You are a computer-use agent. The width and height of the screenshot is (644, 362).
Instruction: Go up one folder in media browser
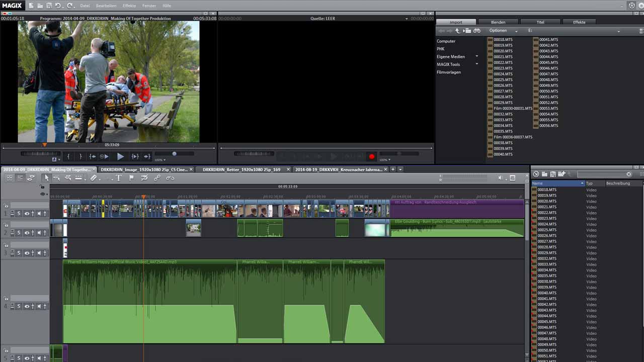click(458, 31)
